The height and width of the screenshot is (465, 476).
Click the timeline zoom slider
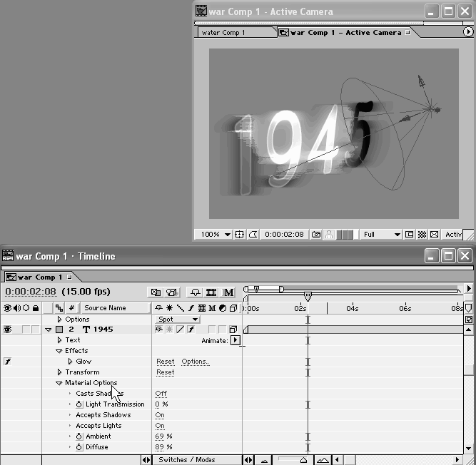pos(303,460)
